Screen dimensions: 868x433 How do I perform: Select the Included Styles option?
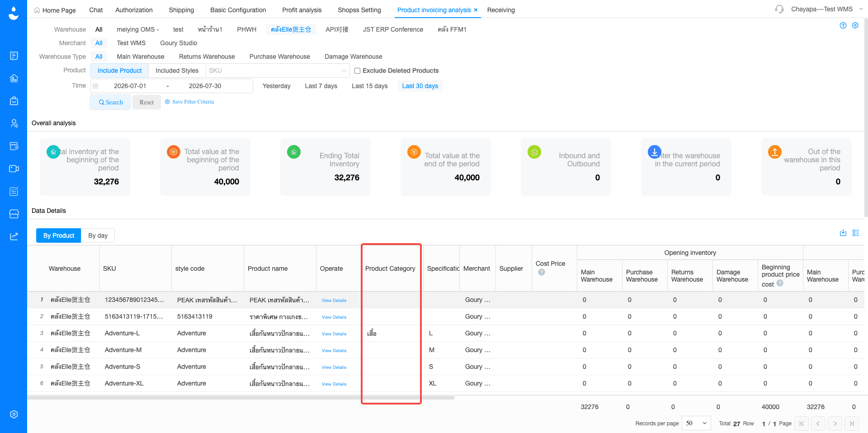(177, 71)
